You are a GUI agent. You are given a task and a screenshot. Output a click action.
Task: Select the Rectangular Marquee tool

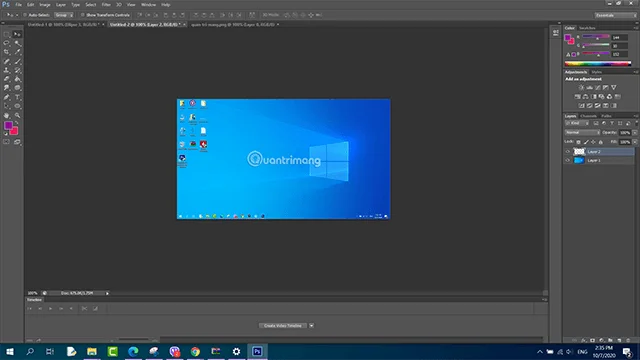point(7,34)
